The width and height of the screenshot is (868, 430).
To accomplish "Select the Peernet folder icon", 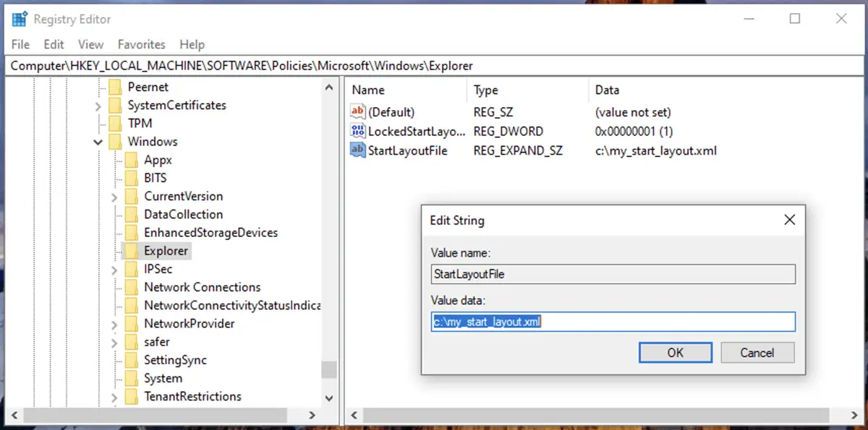I will click(114, 87).
